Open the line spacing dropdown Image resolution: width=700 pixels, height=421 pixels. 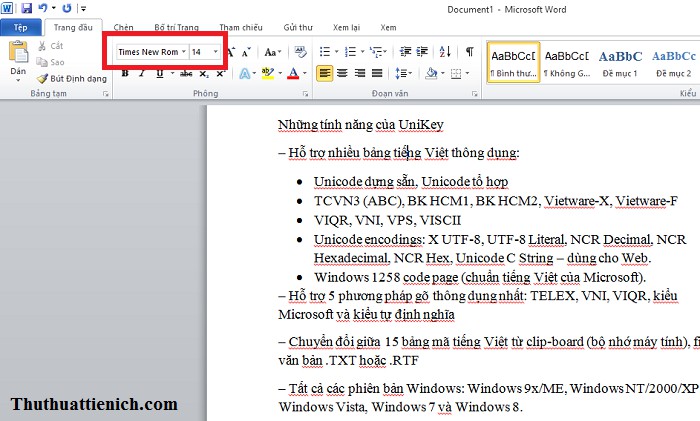401,73
